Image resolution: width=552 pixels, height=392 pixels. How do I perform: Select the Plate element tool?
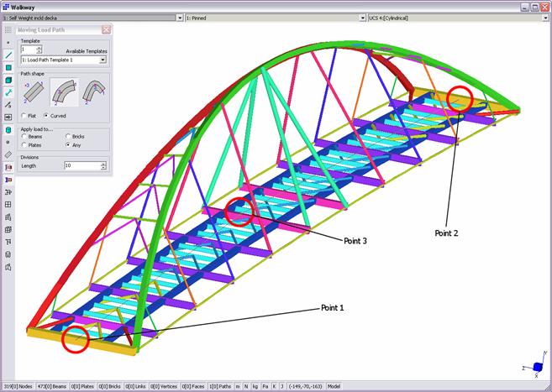(x=8, y=67)
